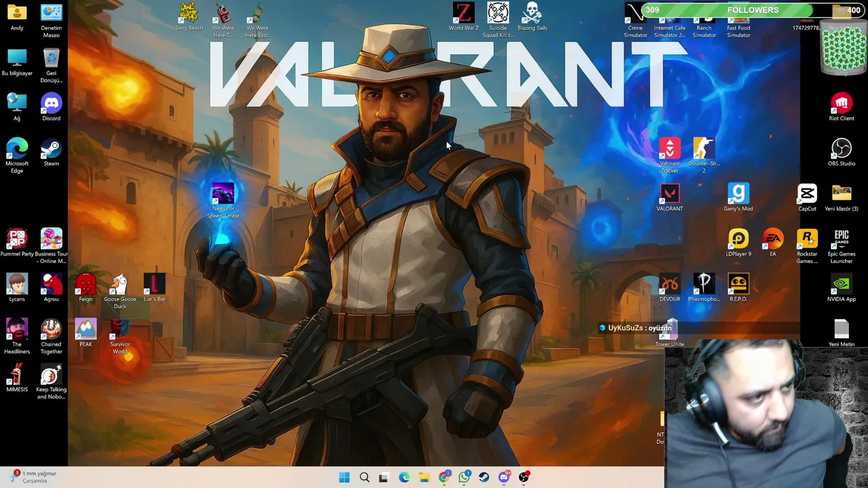The image size is (868, 488).
Task: Open Microsoft Edge desktop shortcut
Action: click(x=17, y=157)
